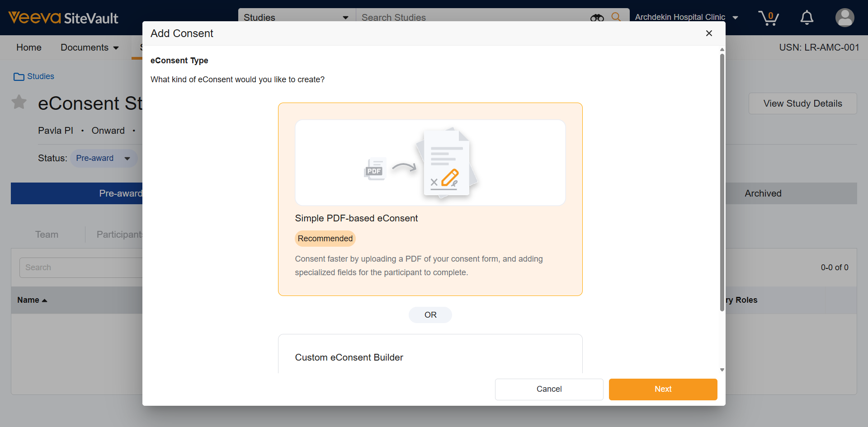Click the Studies folder icon
Screen dimensions: 868x427
19,77
